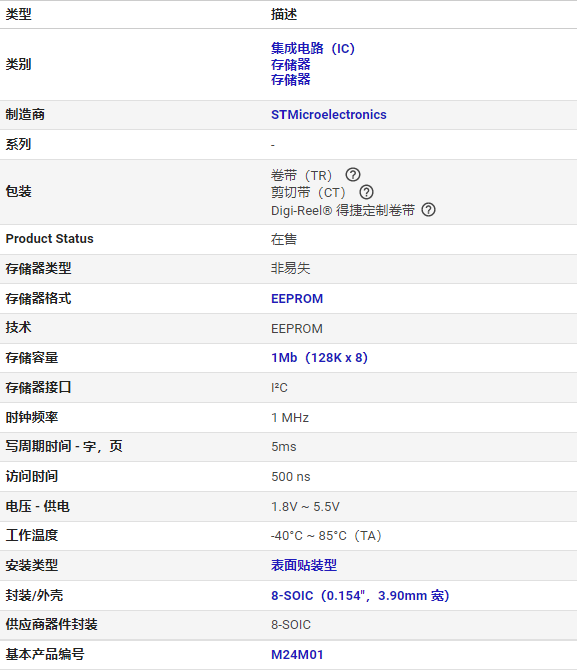Click the 500 ns access time value
This screenshot has height=671, width=577.
click(x=291, y=477)
